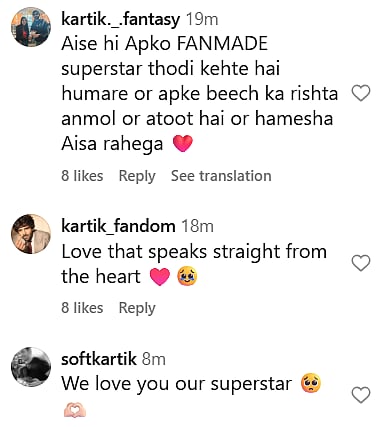Reply to the kartik_fandom comment
The image size is (381, 427).
(137, 308)
